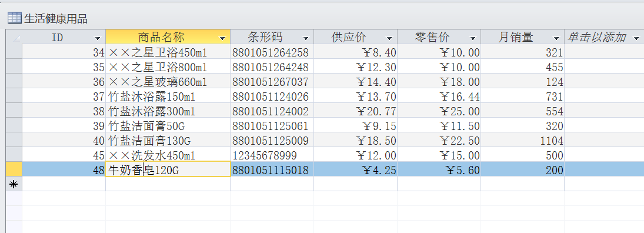Click barcode 8801051125061
This screenshot has height=233, width=644.
point(272,125)
